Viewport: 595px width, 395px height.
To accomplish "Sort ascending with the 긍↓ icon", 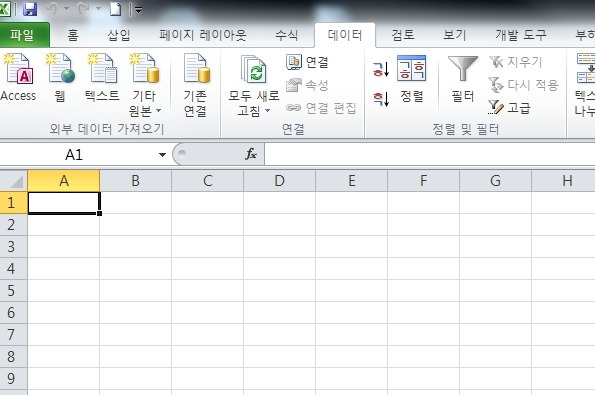I will tap(381, 69).
